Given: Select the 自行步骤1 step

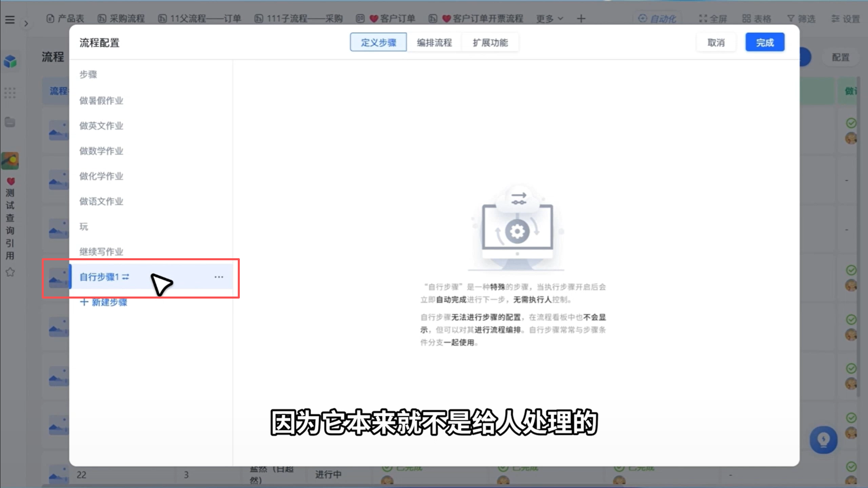Looking at the screenshot, I should (151, 277).
